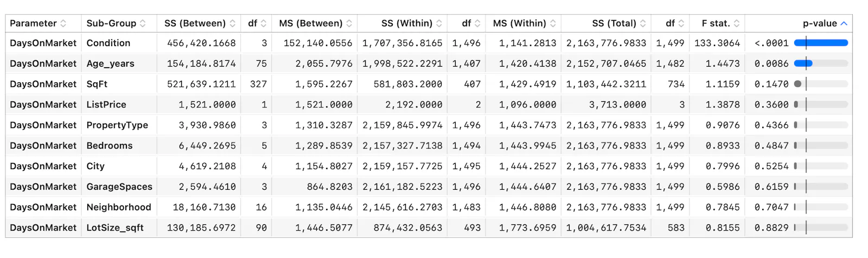Viewport: 868px width, 258px height.
Task: Click the MS (Within) sort arrows
Action: tap(553, 23)
